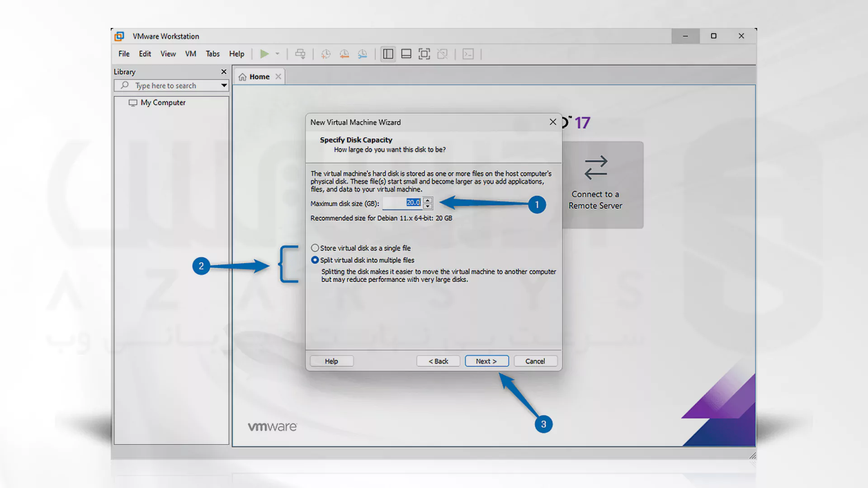Open the power options dropdown arrow beside play

278,54
